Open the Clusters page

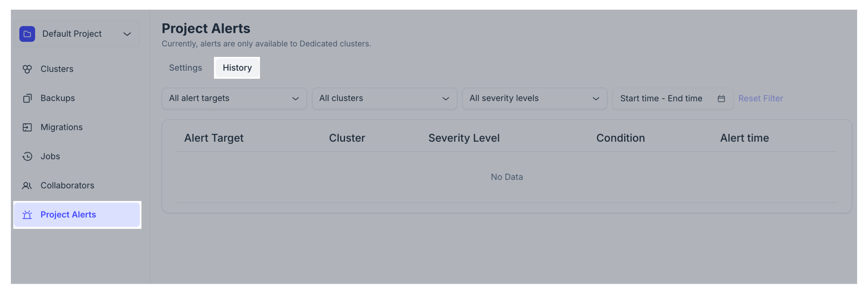pyautogui.click(x=57, y=69)
